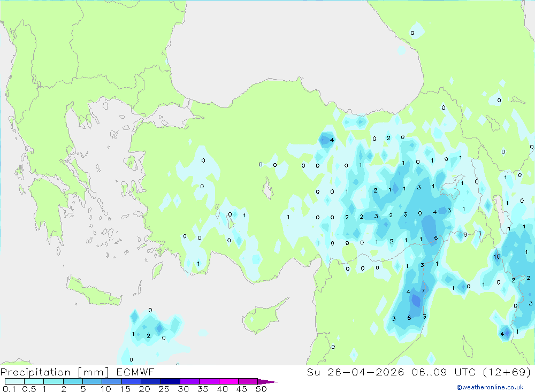Click the '06..09 UTC' time range
The height and width of the screenshot is (392, 535).
[x=444, y=372]
